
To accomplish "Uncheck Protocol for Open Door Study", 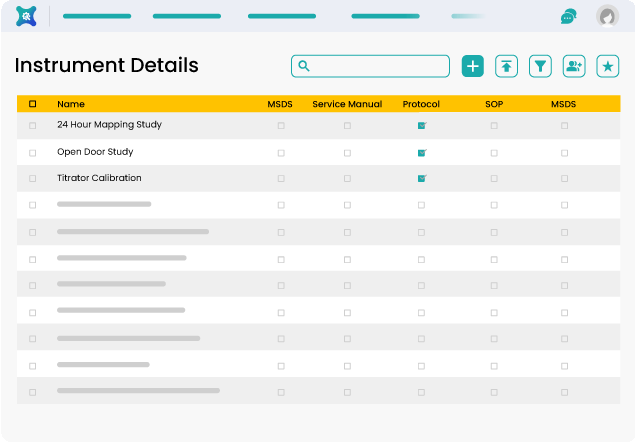I will click(x=421, y=153).
